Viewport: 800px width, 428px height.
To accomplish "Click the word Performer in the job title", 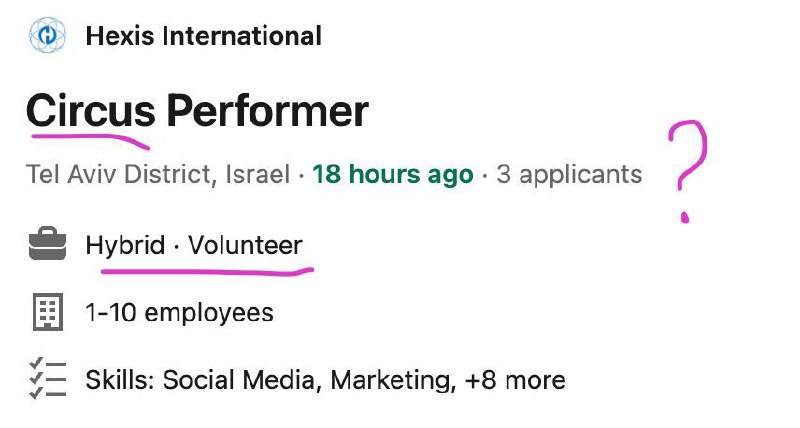I will [x=267, y=111].
